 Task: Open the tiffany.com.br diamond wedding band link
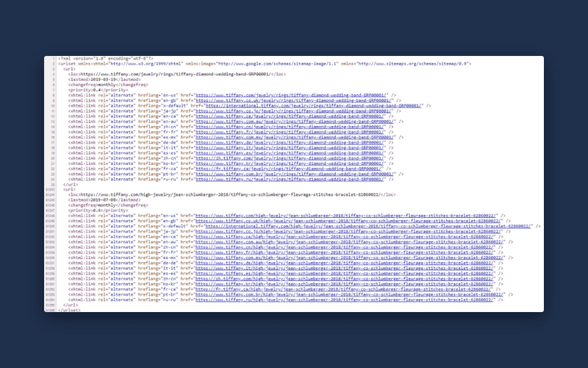click(x=295, y=174)
